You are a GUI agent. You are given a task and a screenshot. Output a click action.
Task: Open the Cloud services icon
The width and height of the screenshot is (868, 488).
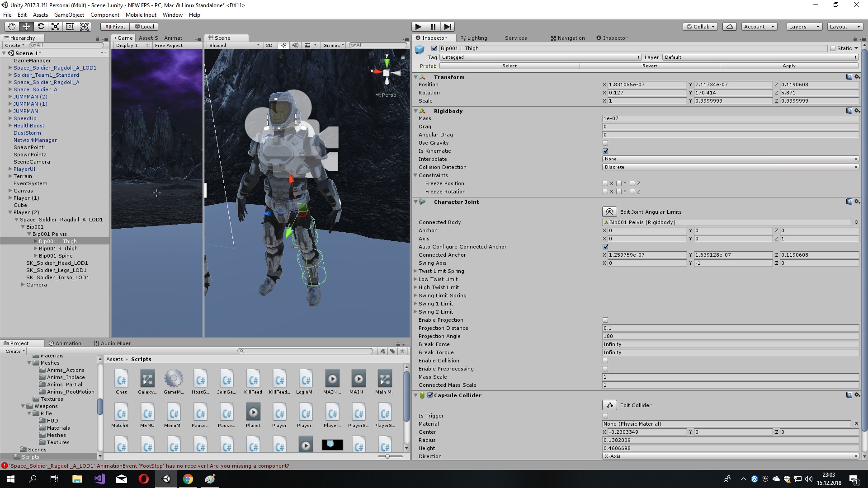point(730,27)
